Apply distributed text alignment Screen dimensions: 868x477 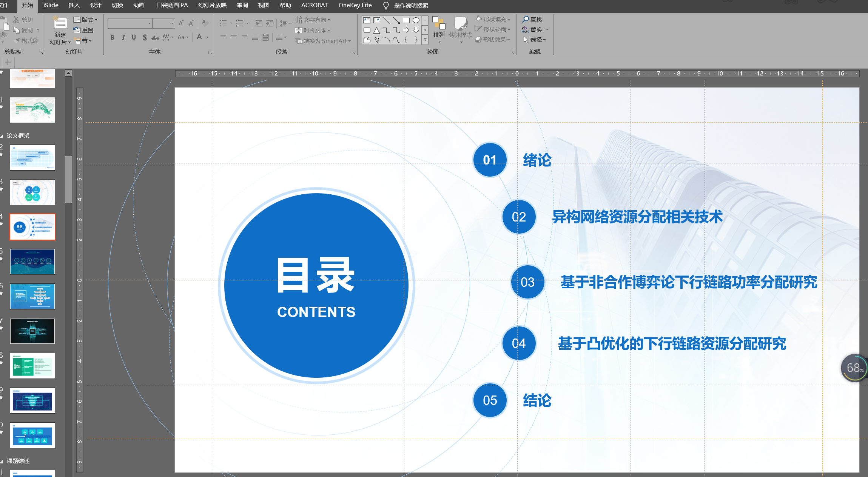[265, 37]
